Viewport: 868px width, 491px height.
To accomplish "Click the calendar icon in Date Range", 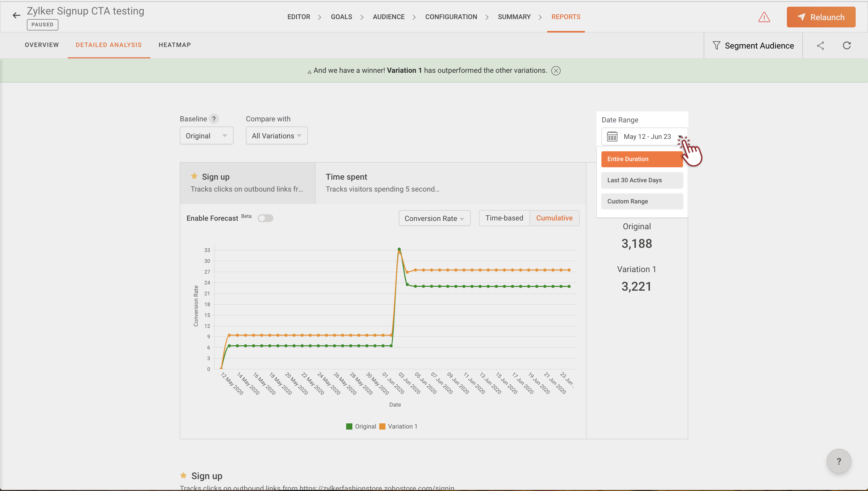I will click(612, 137).
